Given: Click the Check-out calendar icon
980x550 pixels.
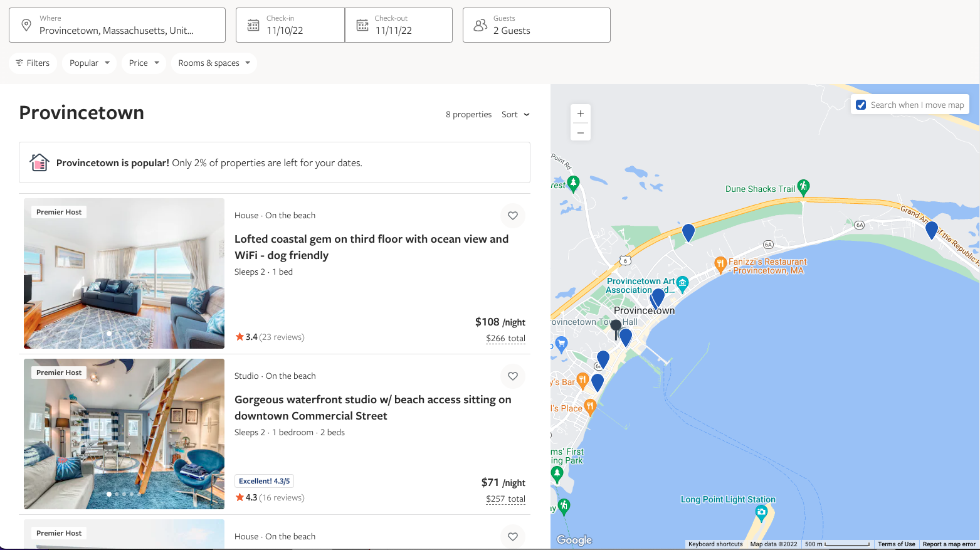Looking at the screenshot, I should tap(362, 24).
